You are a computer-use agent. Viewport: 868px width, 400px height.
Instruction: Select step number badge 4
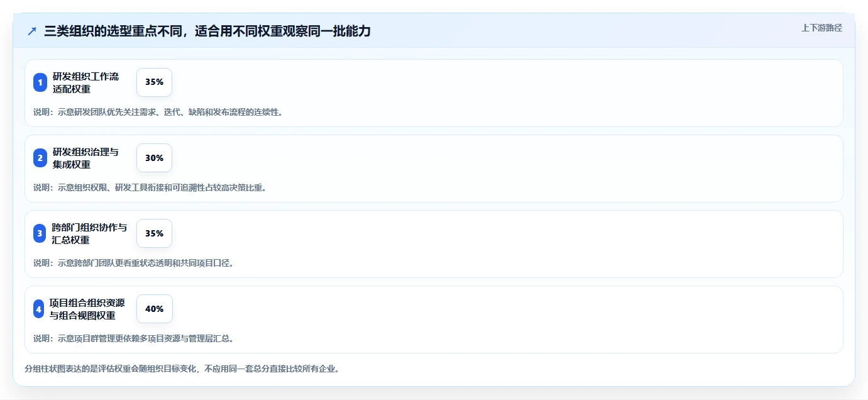click(39, 309)
